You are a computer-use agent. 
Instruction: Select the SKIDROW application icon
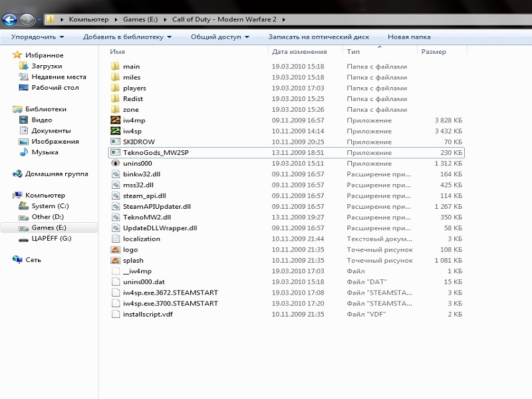pyautogui.click(x=115, y=142)
